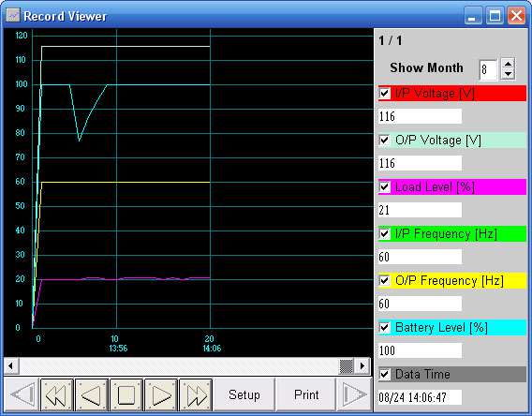Click the Show Month number field
This screenshot has width=532, height=416.
click(488, 69)
